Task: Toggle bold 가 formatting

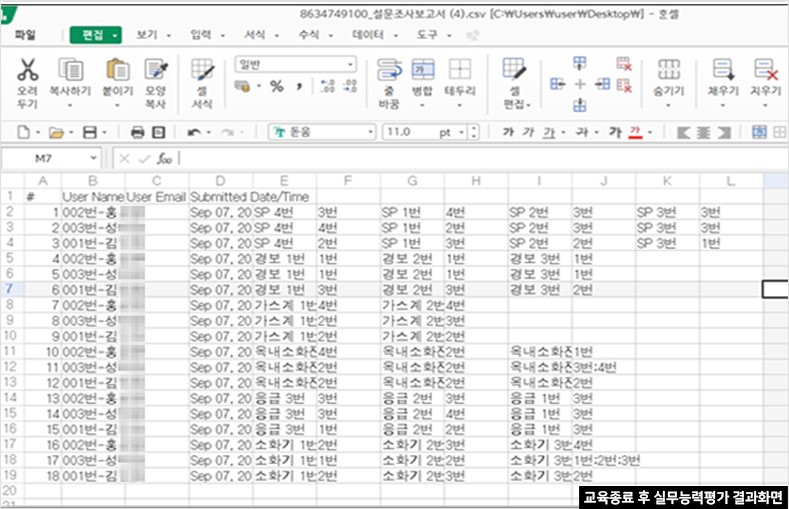Action: coord(508,132)
